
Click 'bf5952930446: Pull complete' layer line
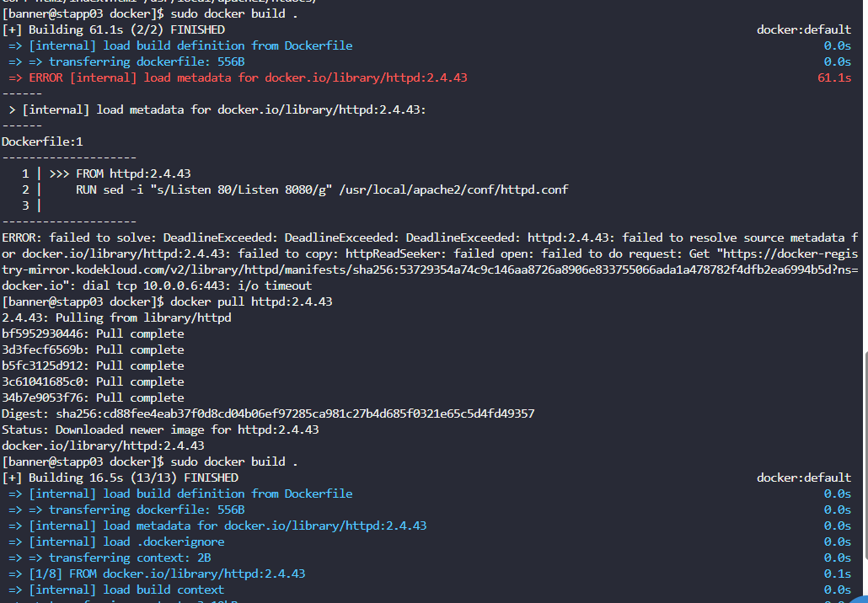point(93,334)
